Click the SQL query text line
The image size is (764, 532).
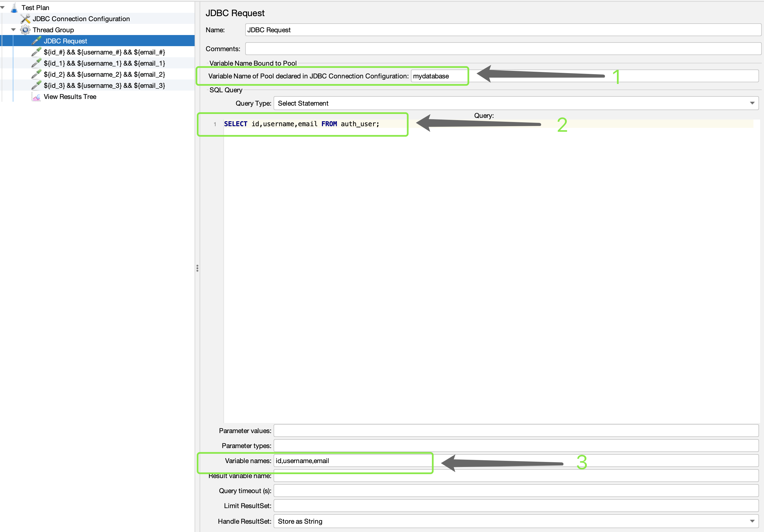pyautogui.click(x=301, y=124)
